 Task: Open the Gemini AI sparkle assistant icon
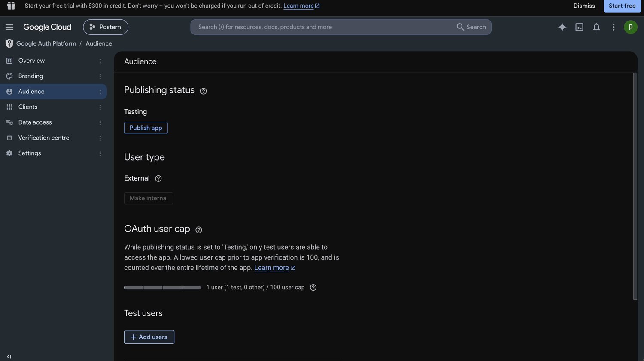[x=562, y=27]
